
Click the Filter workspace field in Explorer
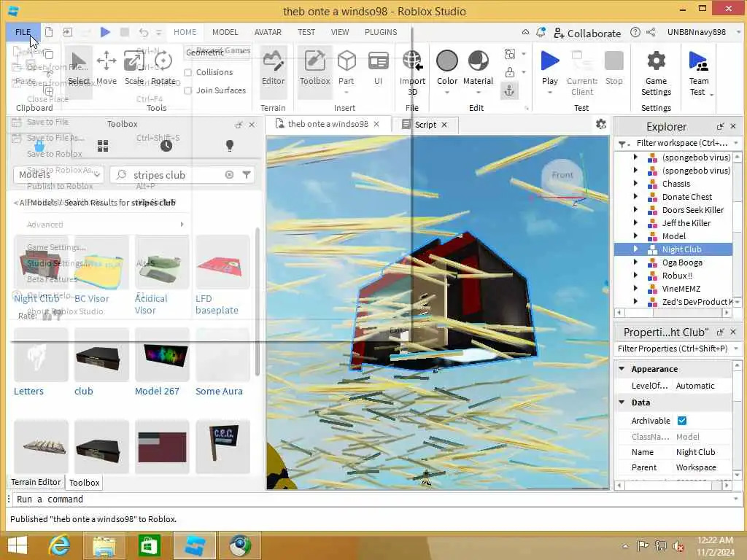[681, 143]
